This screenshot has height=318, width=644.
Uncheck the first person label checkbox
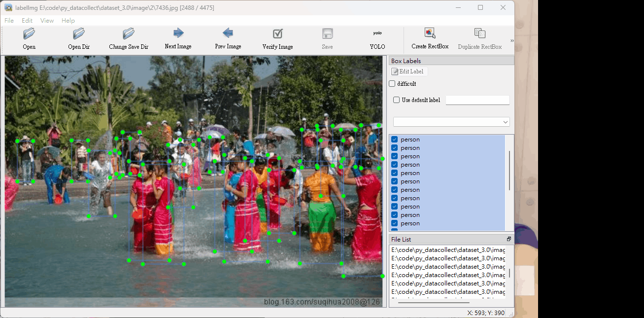pos(395,140)
